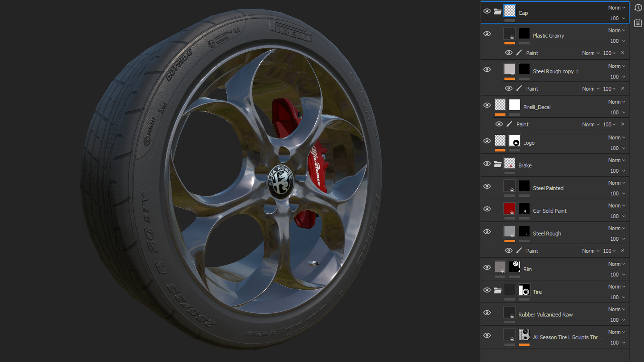Remove the Paint effect under Steel Rough

623,251
